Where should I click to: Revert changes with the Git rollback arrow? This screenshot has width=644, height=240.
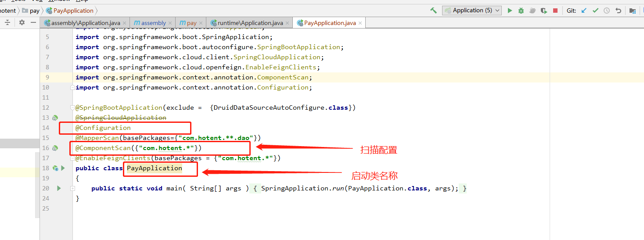coord(618,11)
